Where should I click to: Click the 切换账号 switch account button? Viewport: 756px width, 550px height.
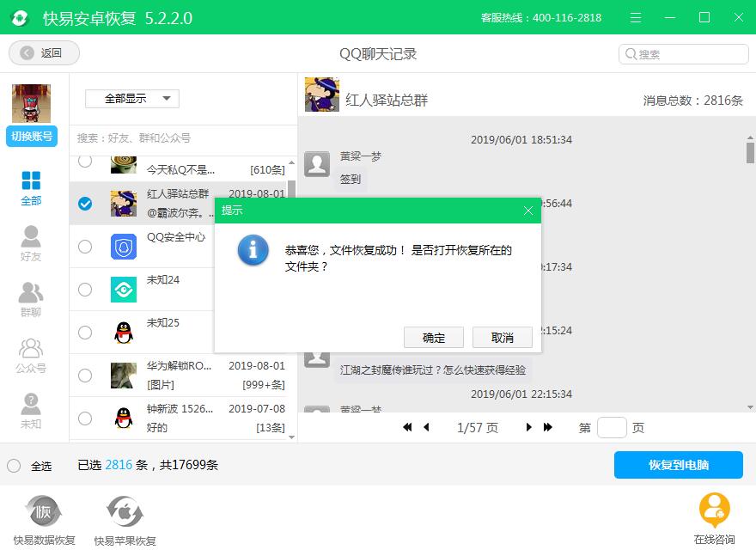(x=32, y=136)
